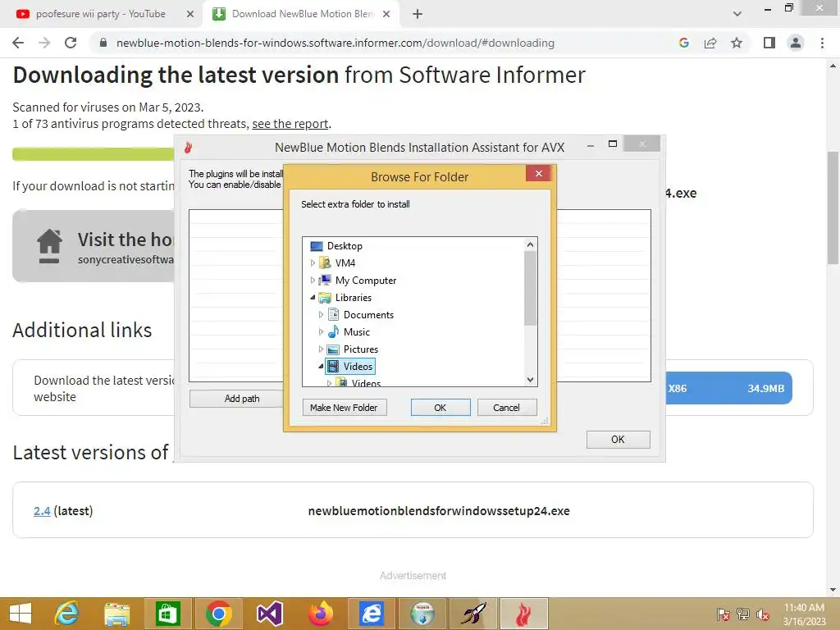Click Make New Folder button
The width and height of the screenshot is (840, 630).
[x=344, y=408]
